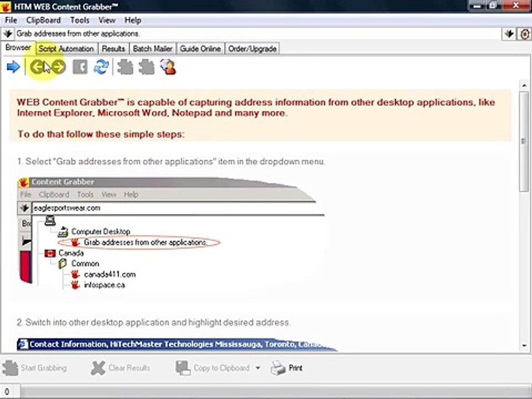
Task: Close the HTM WEB Content Grabber window
Action: point(516,6)
